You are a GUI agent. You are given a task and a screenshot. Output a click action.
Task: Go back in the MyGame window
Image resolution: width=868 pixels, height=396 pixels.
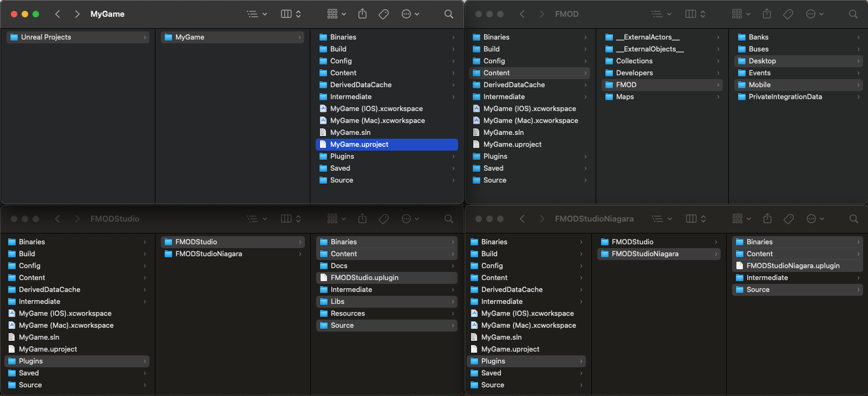click(58, 14)
